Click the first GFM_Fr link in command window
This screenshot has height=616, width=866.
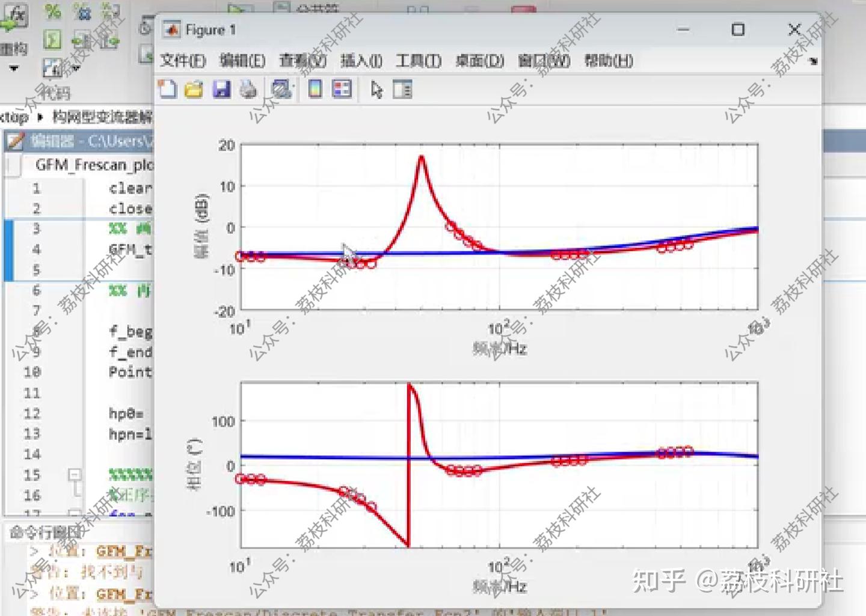[124, 551]
